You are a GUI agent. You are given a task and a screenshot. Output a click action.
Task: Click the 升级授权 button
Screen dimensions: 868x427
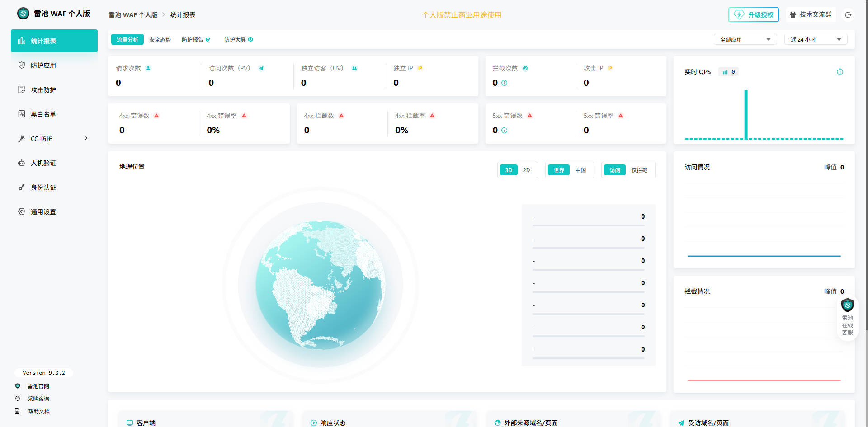click(x=754, y=14)
